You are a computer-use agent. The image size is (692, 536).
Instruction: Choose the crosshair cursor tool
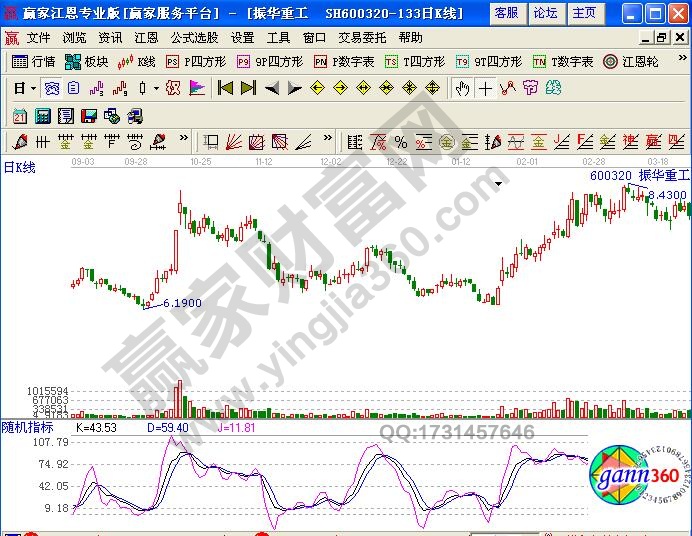click(485, 88)
